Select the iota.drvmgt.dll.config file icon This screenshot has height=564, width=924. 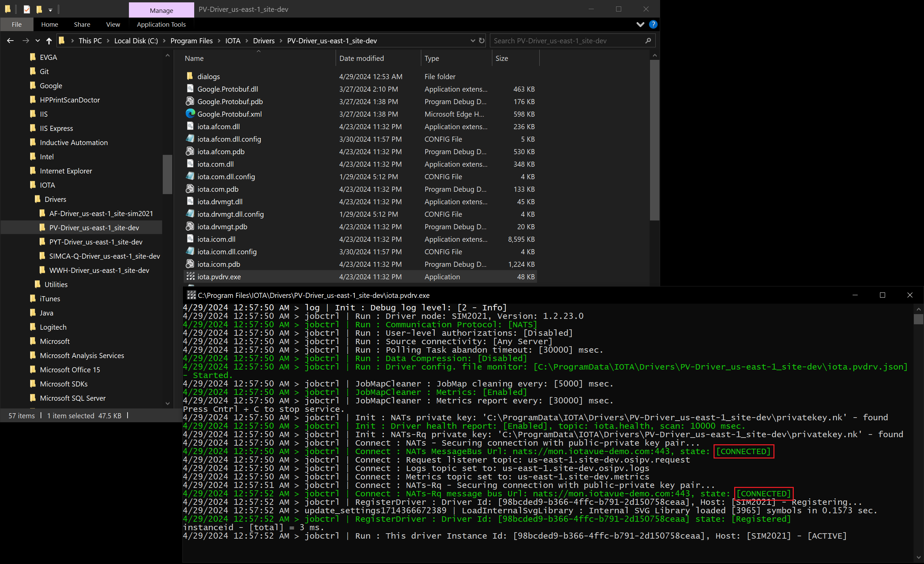pos(190,214)
